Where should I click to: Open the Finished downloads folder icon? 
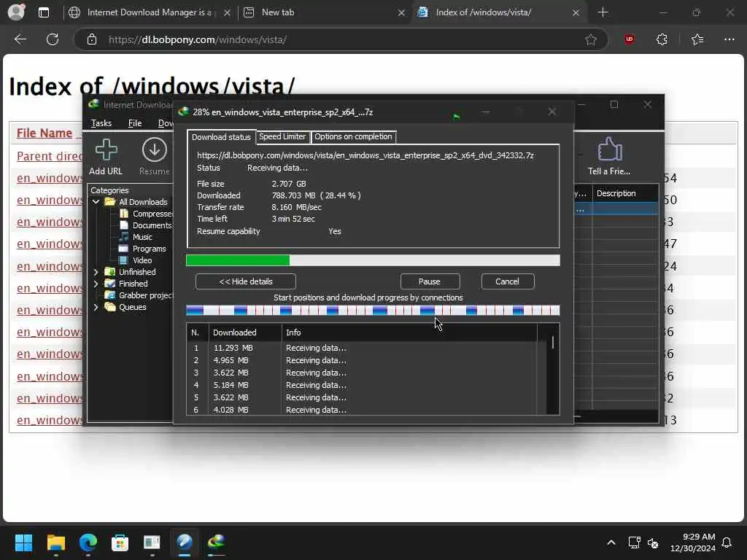[x=110, y=284]
